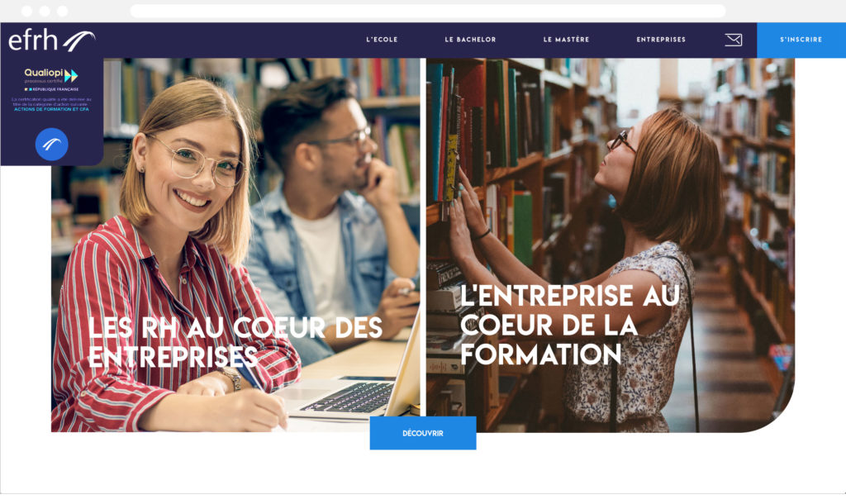This screenshot has width=846, height=504.
Task: Focus the browser address bar
Action: (428, 11)
